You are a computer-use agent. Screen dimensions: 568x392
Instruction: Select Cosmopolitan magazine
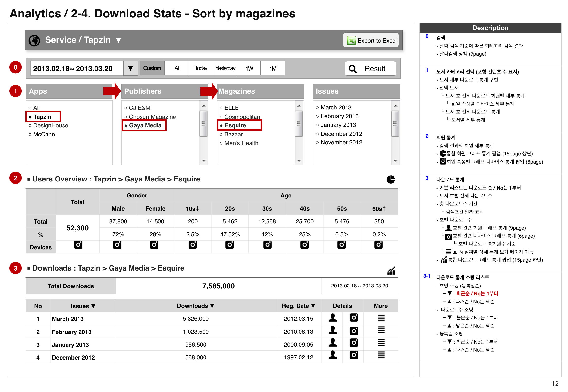(240, 117)
